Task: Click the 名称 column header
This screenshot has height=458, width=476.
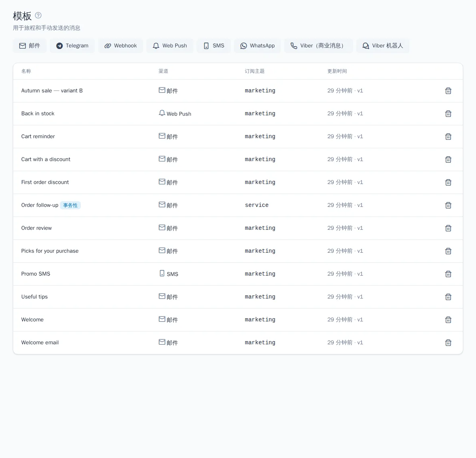Action: tap(26, 71)
